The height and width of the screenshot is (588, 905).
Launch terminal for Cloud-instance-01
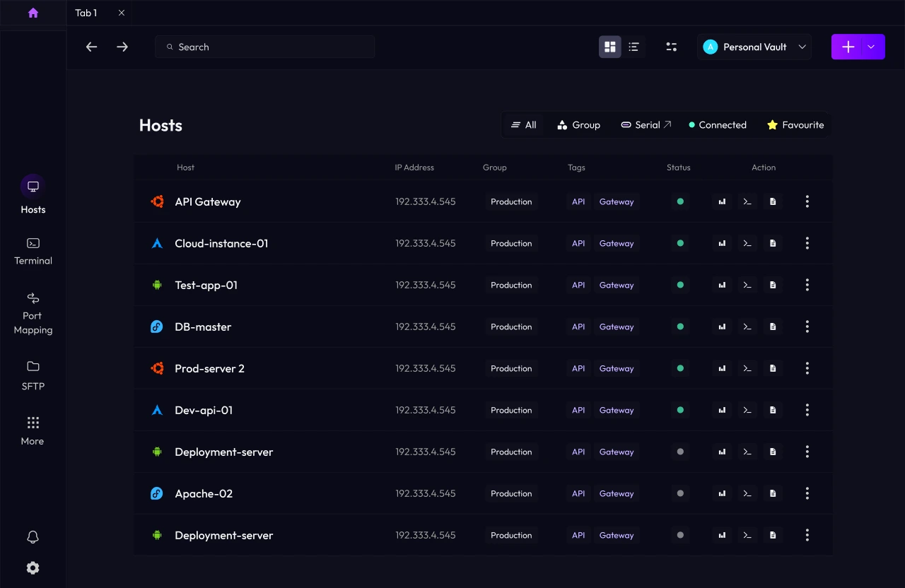pyautogui.click(x=747, y=243)
